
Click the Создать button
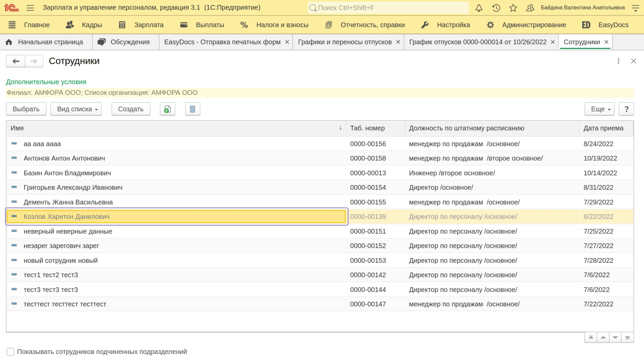coord(131,109)
